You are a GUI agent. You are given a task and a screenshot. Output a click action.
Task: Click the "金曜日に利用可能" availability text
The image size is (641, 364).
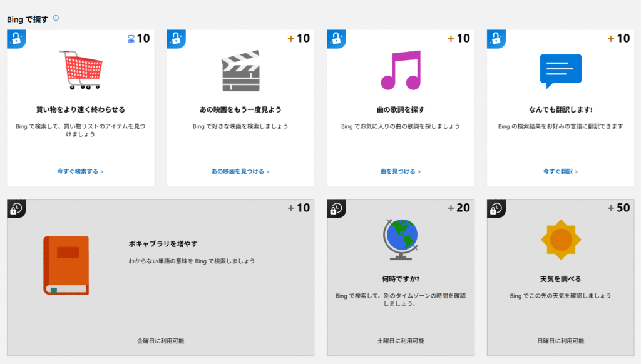(x=161, y=341)
